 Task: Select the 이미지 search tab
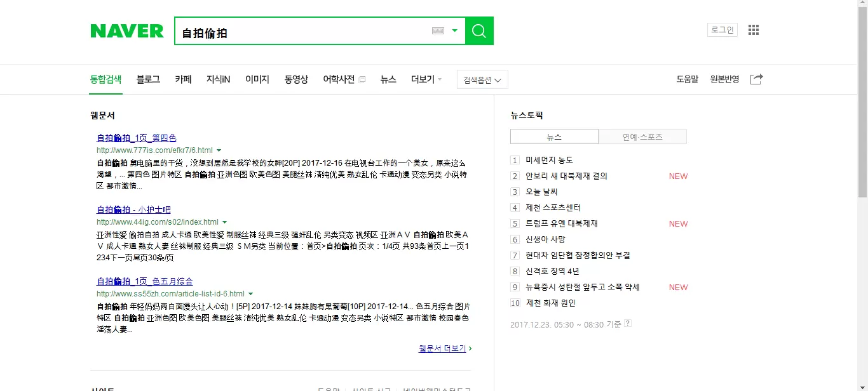click(257, 79)
